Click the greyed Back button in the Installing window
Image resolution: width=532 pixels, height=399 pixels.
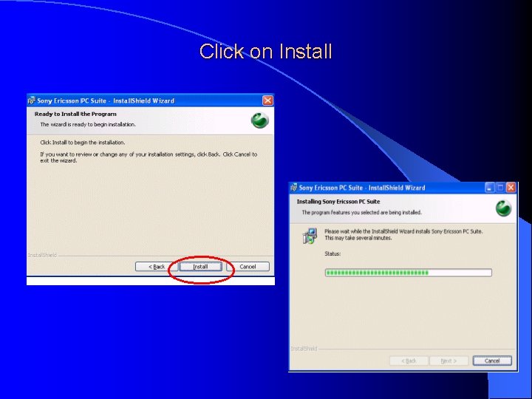point(409,361)
